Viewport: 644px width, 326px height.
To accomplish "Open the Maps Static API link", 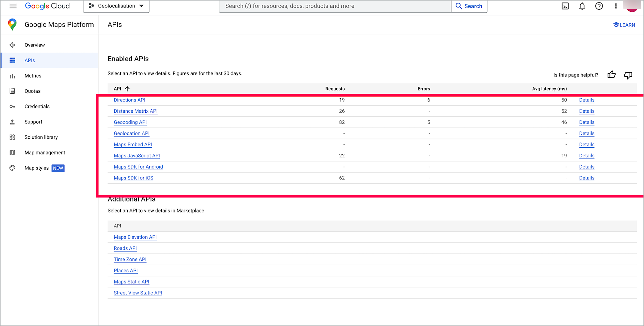I will click(x=132, y=281).
